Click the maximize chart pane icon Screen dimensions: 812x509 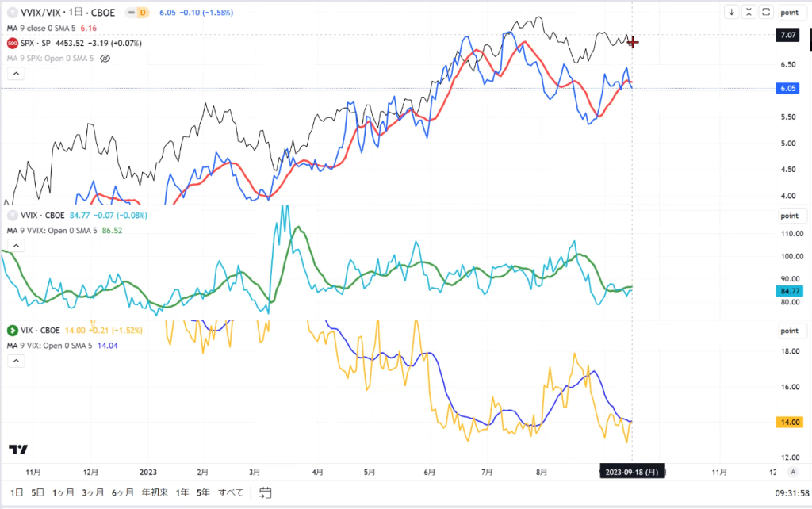(766, 12)
